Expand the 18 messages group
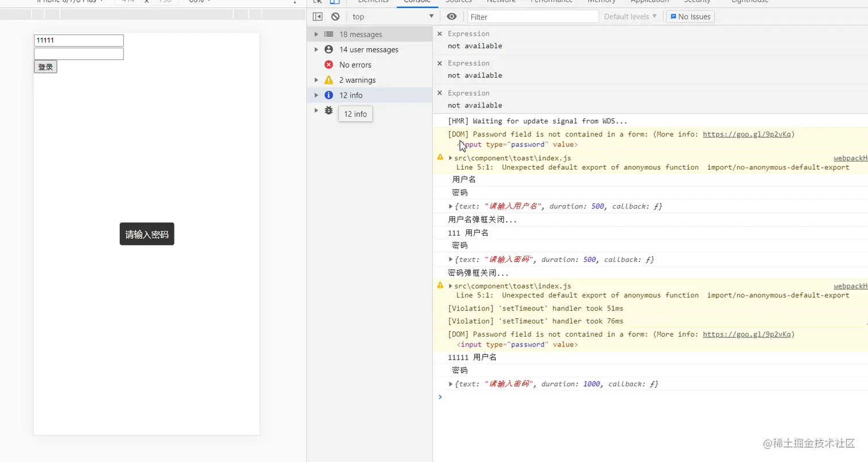 pos(316,34)
